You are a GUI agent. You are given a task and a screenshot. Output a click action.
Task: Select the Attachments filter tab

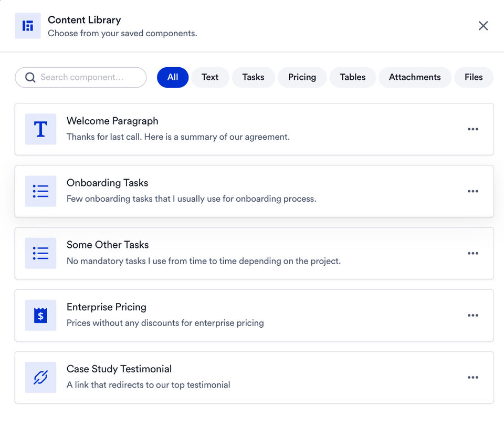click(x=415, y=77)
